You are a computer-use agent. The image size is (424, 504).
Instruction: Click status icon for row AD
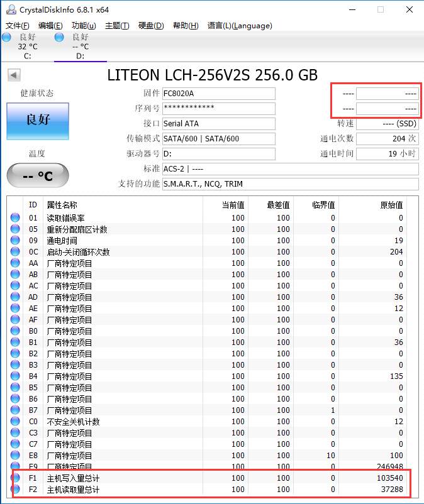(x=15, y=297)
